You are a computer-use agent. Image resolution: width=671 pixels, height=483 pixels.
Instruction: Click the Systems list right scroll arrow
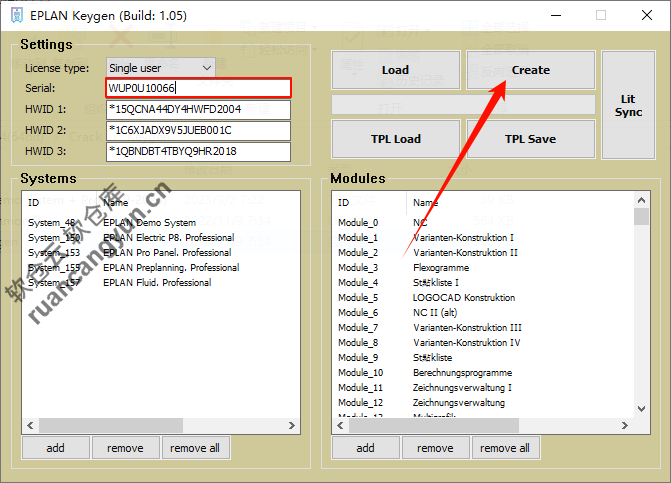[306, 425]
